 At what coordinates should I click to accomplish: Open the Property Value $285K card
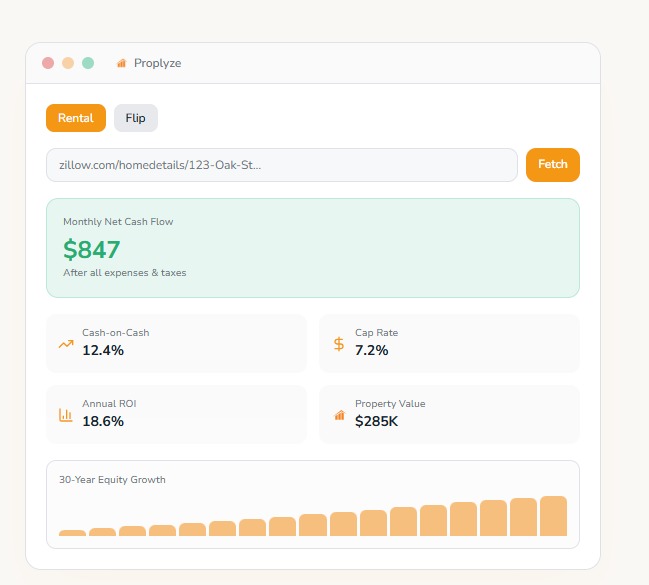[449, 414]
